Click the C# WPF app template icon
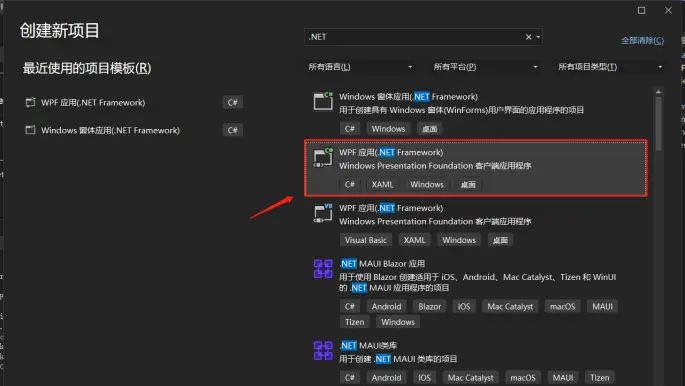 pyautogui.click(x=323, y=157)
